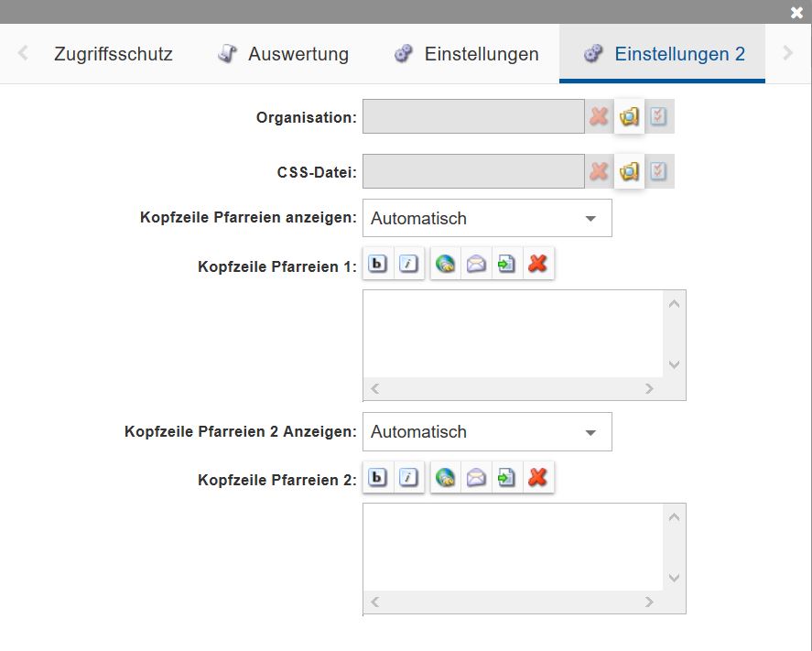The width and height of the screenshot is (812, 651).
Task: Click the checklist icon next to Organisation
Action: click(x=659, y=116)
